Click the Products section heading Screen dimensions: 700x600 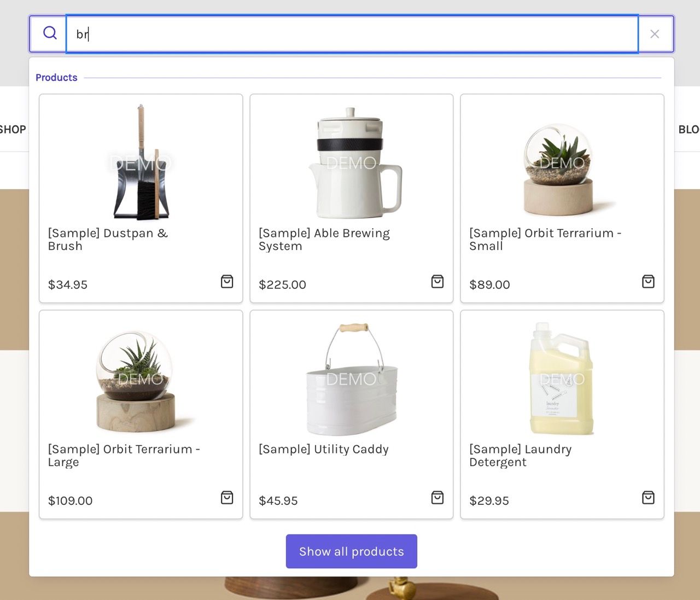[56, 77]
